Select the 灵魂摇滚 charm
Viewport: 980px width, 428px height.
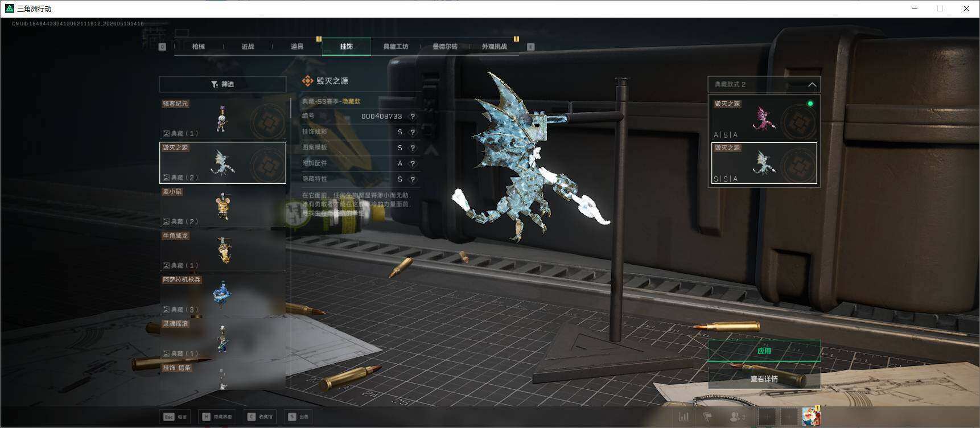click(x=223, y=338)
